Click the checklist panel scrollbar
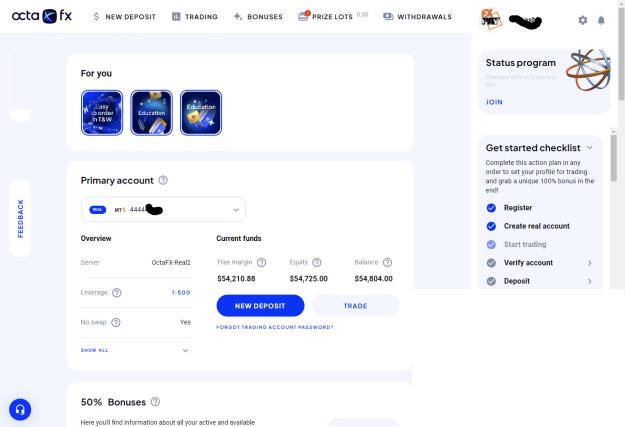This screenshot has height=427, width=625. pyautogui.click(x=613, y=157)
